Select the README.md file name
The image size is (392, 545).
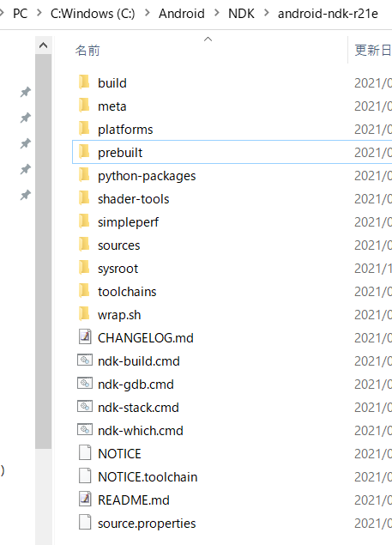click(134, 500)
